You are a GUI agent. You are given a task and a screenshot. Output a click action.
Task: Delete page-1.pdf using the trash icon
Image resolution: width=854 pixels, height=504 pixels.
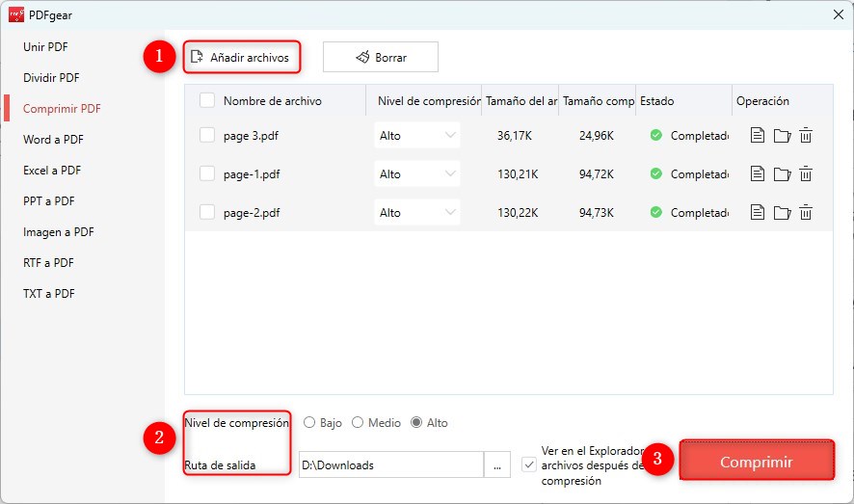click(x=806, y=174)
